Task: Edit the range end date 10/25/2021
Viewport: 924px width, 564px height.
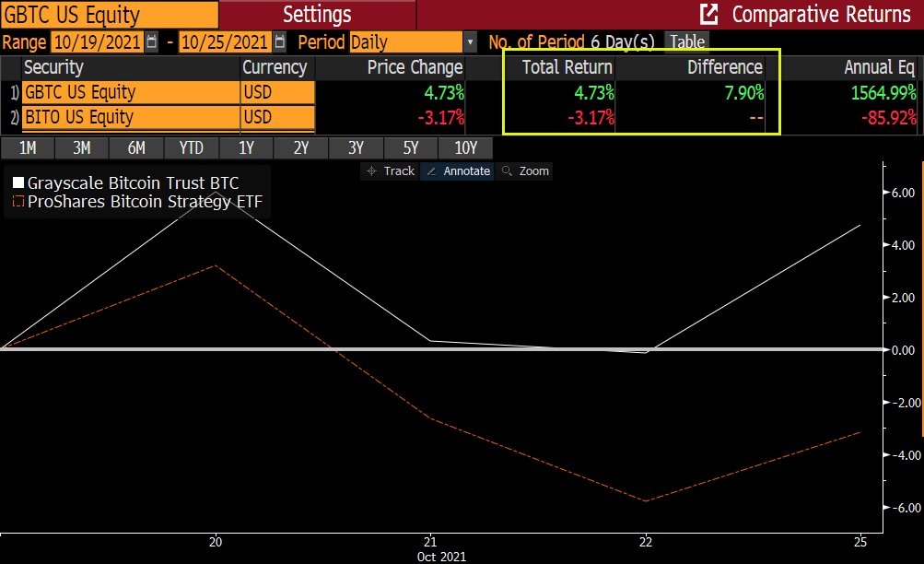Action: pyautogui.click(x=225, y=41)
